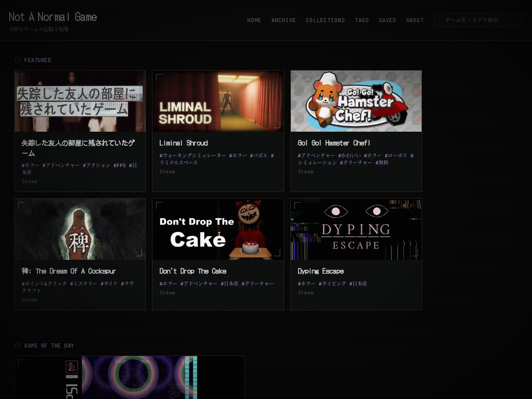Image resolution: width=532 pixels, height=399 pixels.
Task: Click Steam label under Hamster Chef card
Action: (x=305, y=172)
